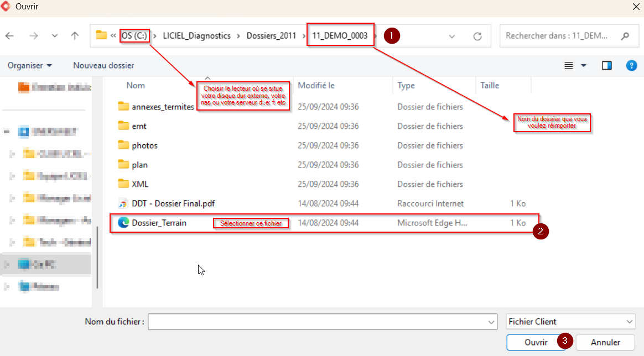Open the recent locations dropdown arrow
The image size is (644, 356).
pos(54,36)
